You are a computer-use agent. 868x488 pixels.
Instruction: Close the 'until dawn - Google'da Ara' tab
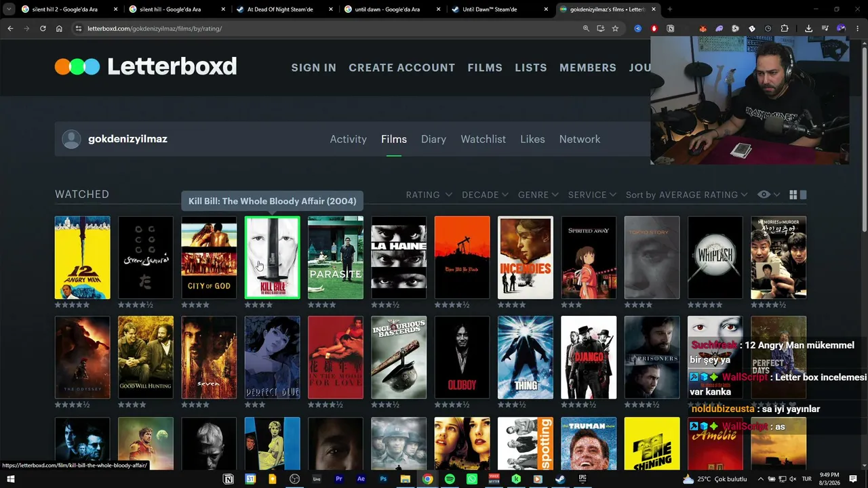(438, 9)
